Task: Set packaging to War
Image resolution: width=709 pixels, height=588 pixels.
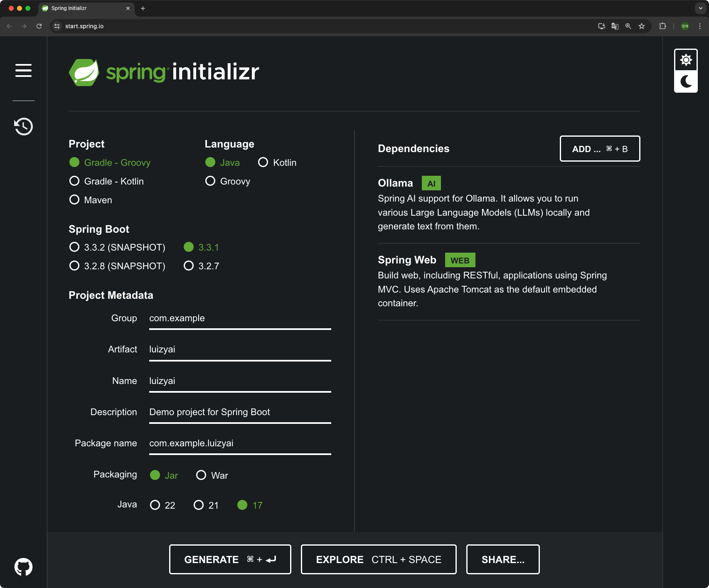Action: pos(212,475)
